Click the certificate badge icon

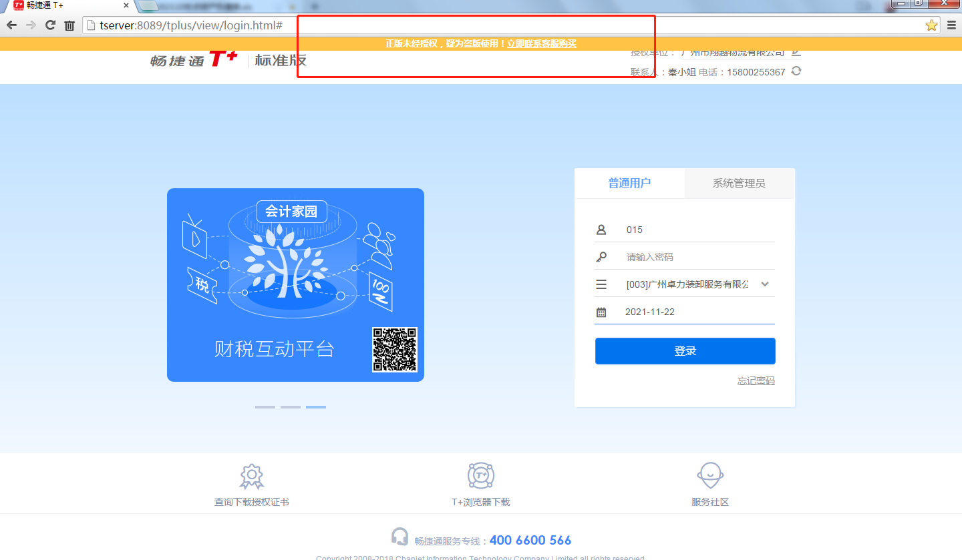coord(252,476)
